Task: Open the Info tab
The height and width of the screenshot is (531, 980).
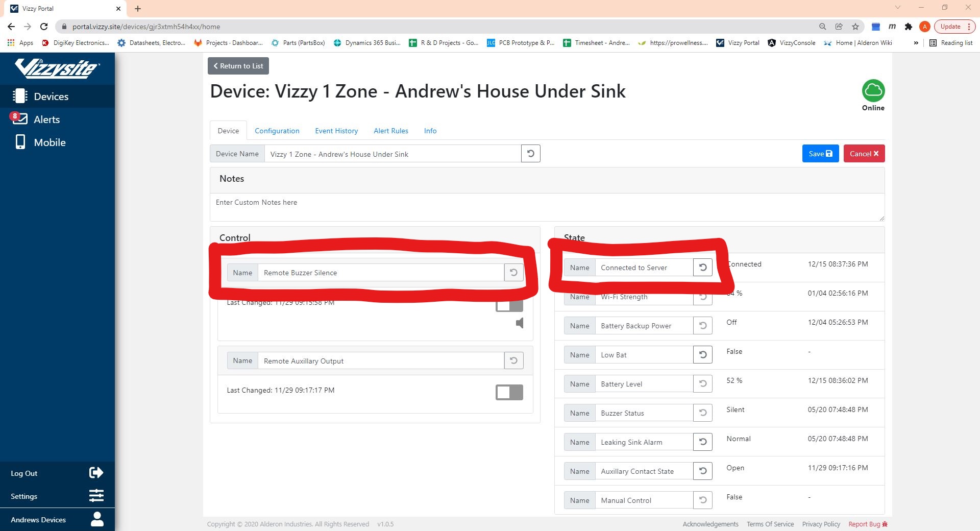Action: (x=430, y=131)
